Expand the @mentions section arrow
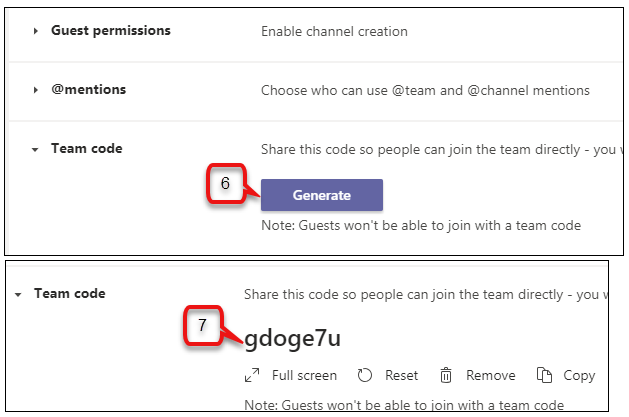The image size is (629, 417). [36, 90]
